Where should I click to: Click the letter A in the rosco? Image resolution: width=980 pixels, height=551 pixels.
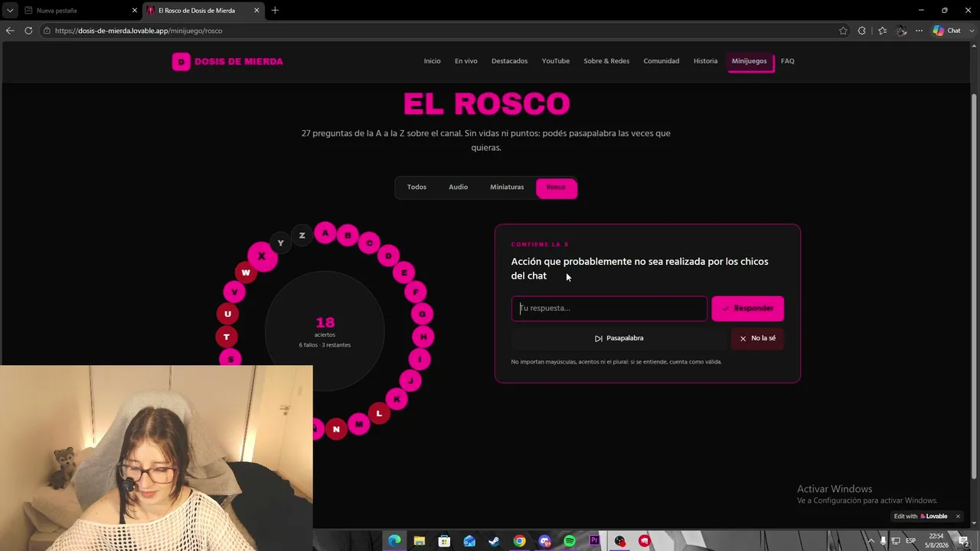(x=325, y=233)
